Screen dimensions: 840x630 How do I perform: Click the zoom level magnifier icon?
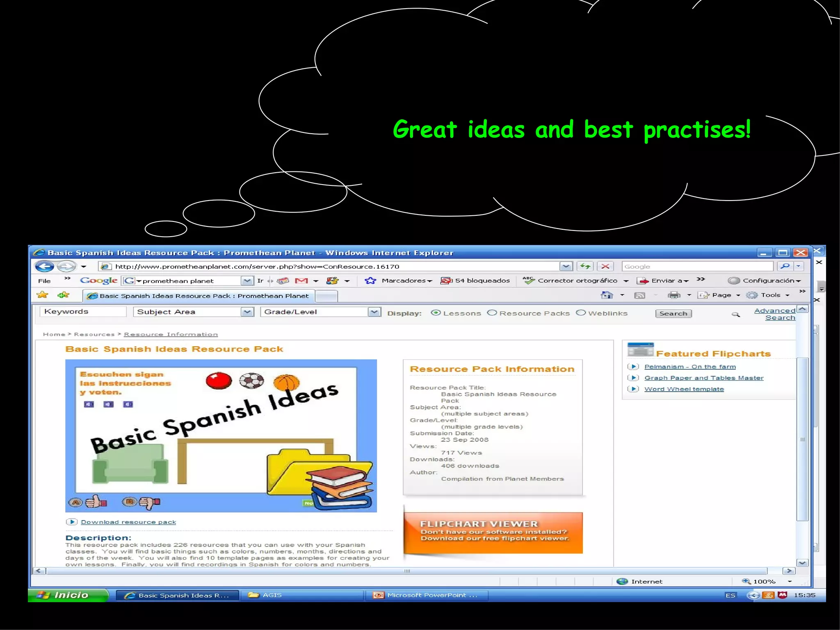click(x=746, y=581)
